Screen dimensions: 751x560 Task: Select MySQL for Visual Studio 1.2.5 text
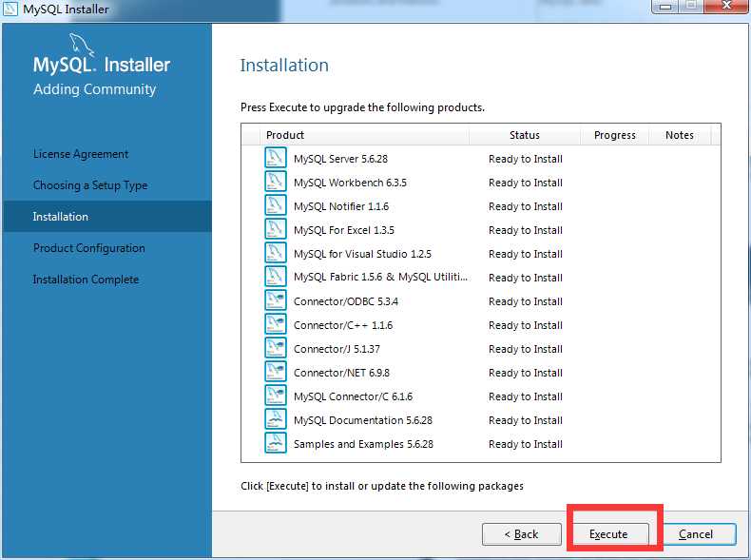point(362,254)
